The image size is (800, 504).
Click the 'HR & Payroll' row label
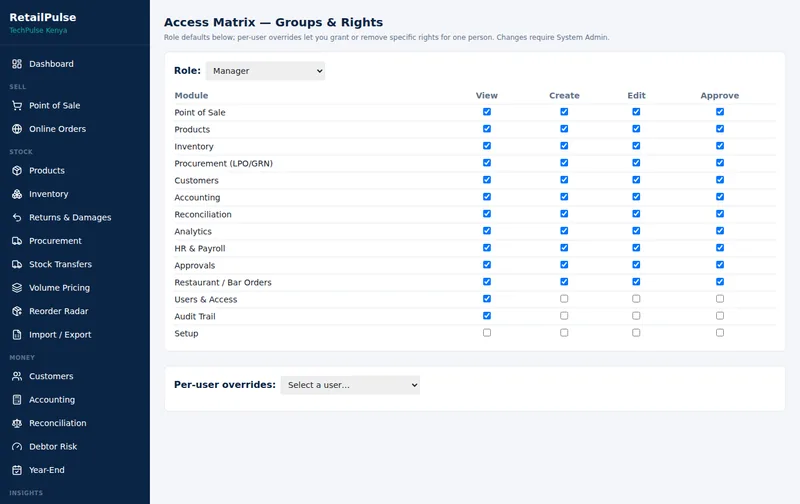coord(200,248)
